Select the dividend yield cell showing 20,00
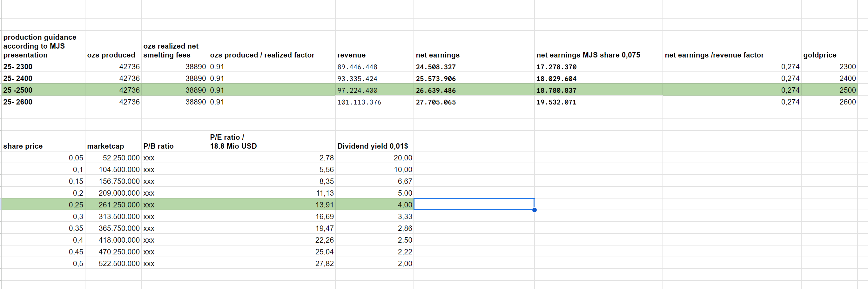 click(x=403, y=158)
